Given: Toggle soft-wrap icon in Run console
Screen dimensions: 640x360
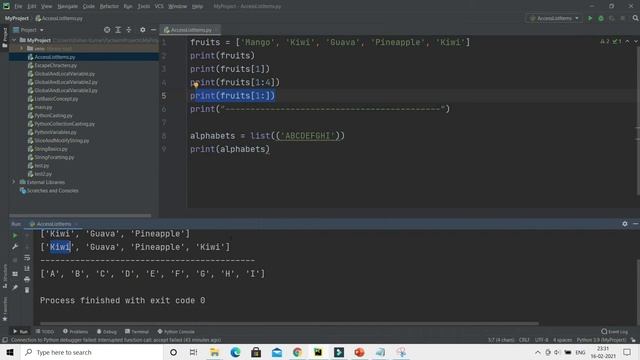Looking at the screenshot, I should tap(27, 258).
